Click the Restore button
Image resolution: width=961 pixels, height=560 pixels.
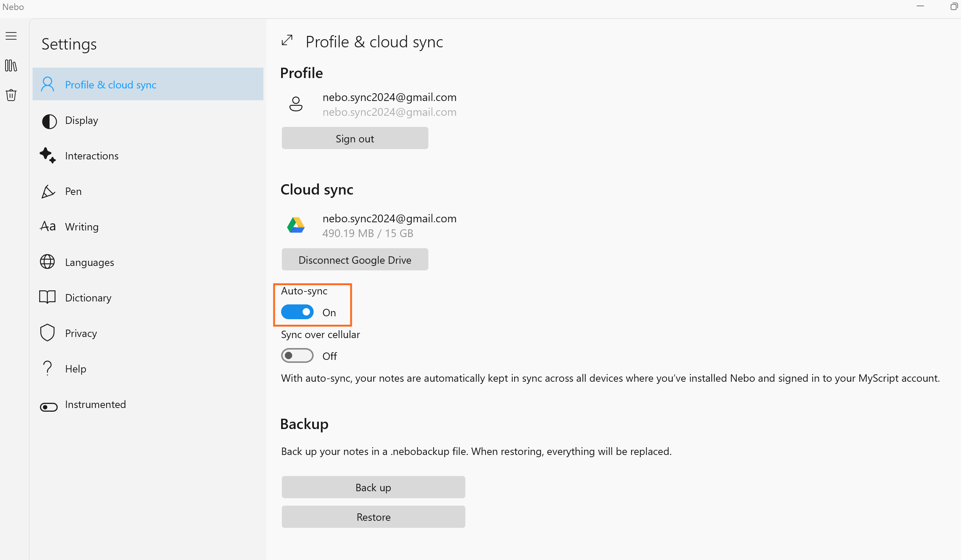click(x=373, y=517)
